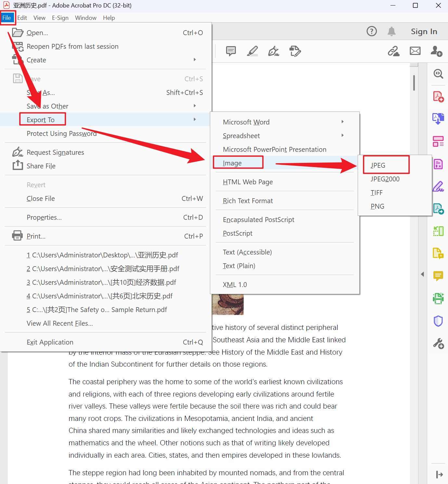448x484 pixels.
Task: Collapse the right tools pane arrow
Action: point(422,274)
